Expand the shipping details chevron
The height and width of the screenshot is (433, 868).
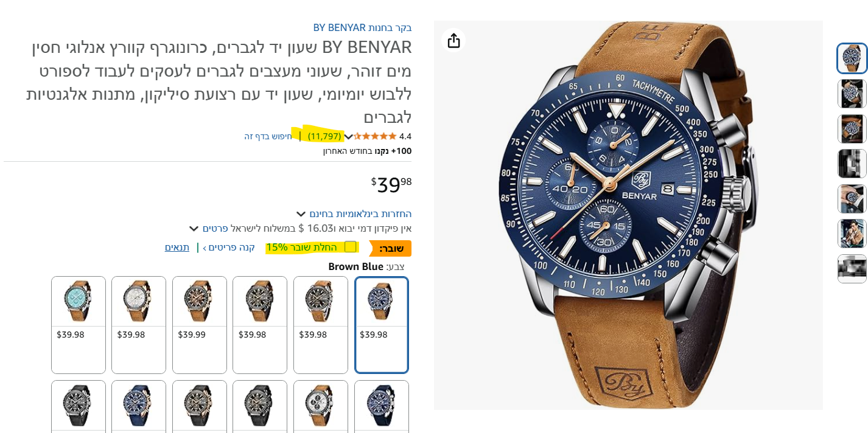tap(194, 229)
